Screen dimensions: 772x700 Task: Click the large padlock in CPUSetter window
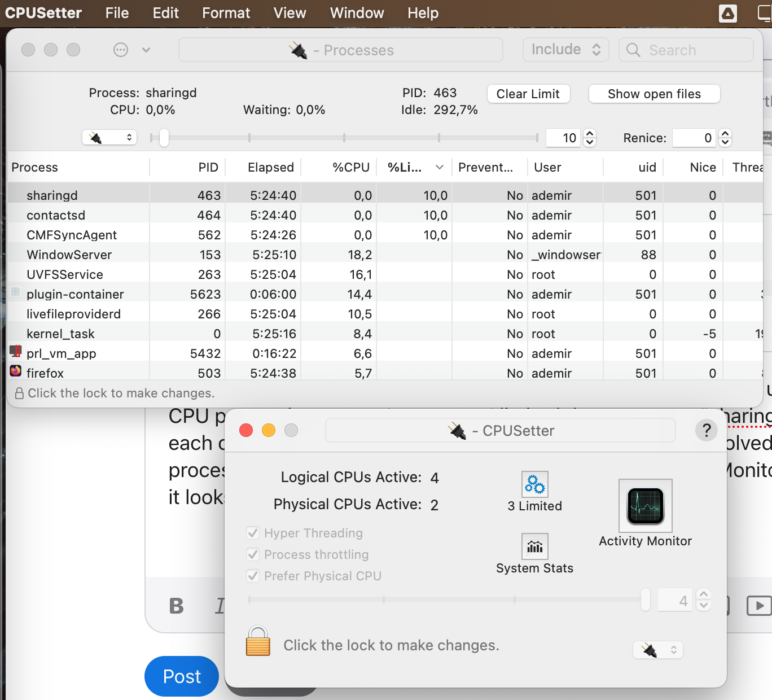click(x=258, y=641)
